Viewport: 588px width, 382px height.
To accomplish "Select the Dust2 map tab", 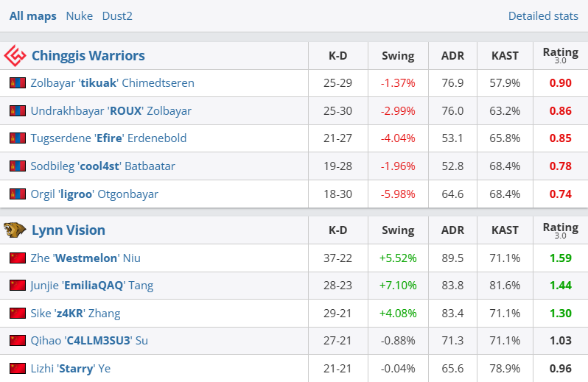I will (x=117, y=15).
